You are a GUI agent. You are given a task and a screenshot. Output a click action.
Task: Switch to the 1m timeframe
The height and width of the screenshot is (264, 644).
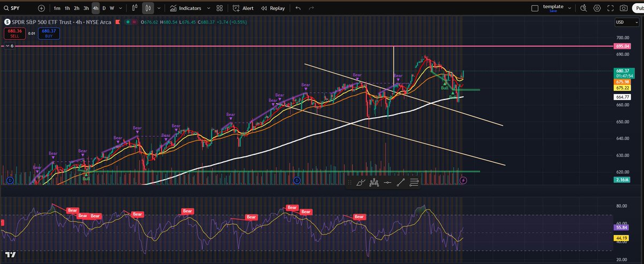coord(56,8)
